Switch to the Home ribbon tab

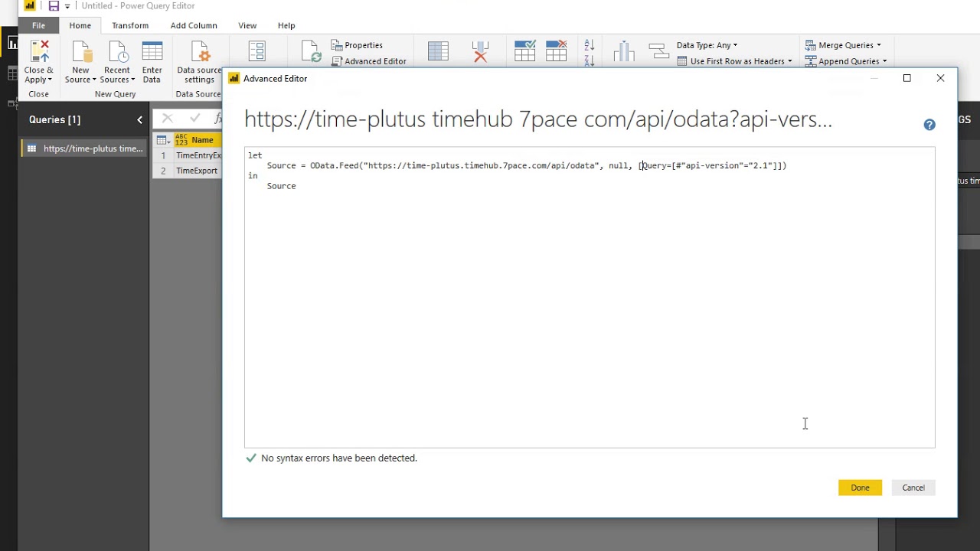(x=80, y=25)
